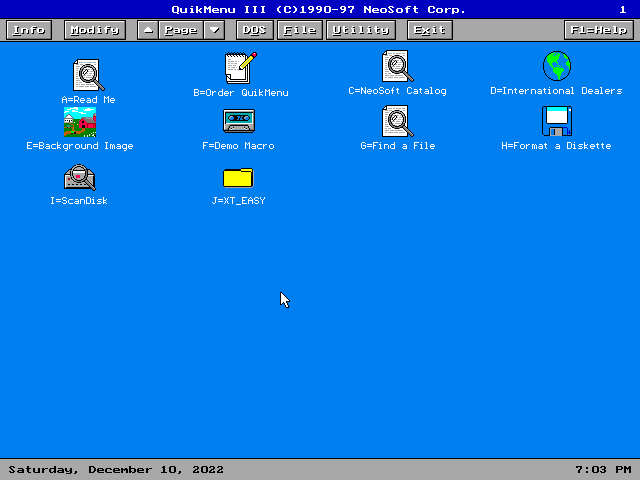The height and width of the screenshot is (480, 640).
Task: Open F1=Help
Action: 599,30
